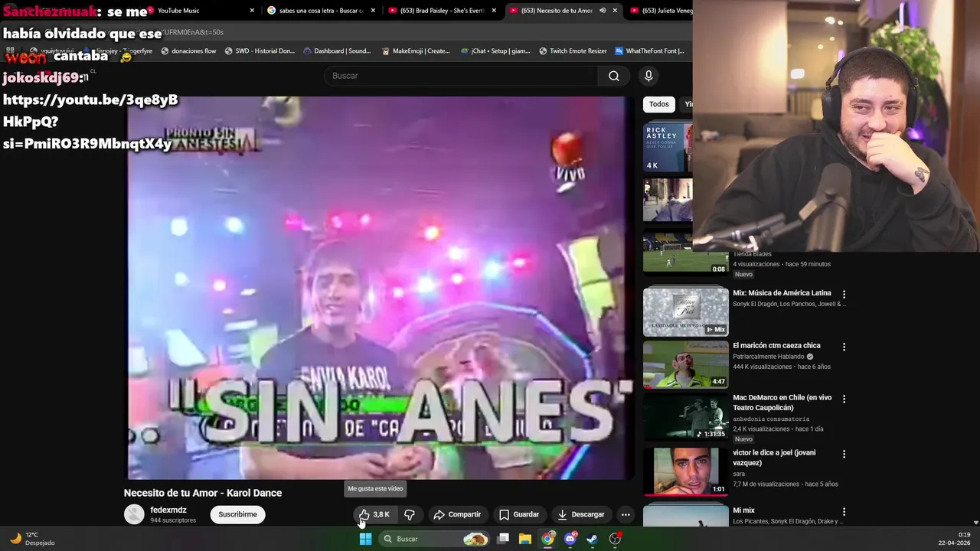Click Guardar to save video

pos(519,514)
